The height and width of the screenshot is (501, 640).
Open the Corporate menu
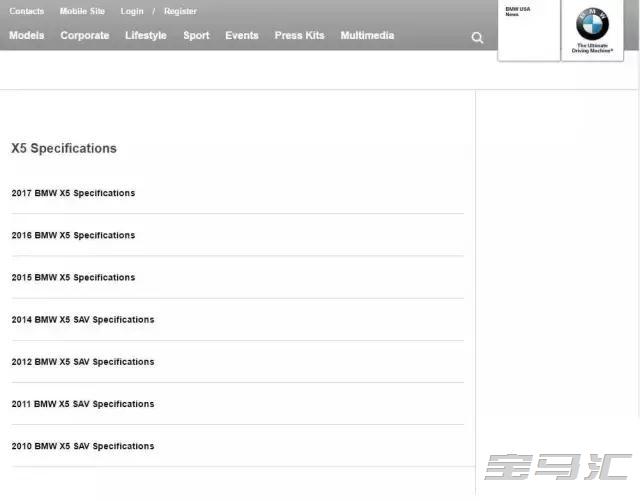click(85, 36)
